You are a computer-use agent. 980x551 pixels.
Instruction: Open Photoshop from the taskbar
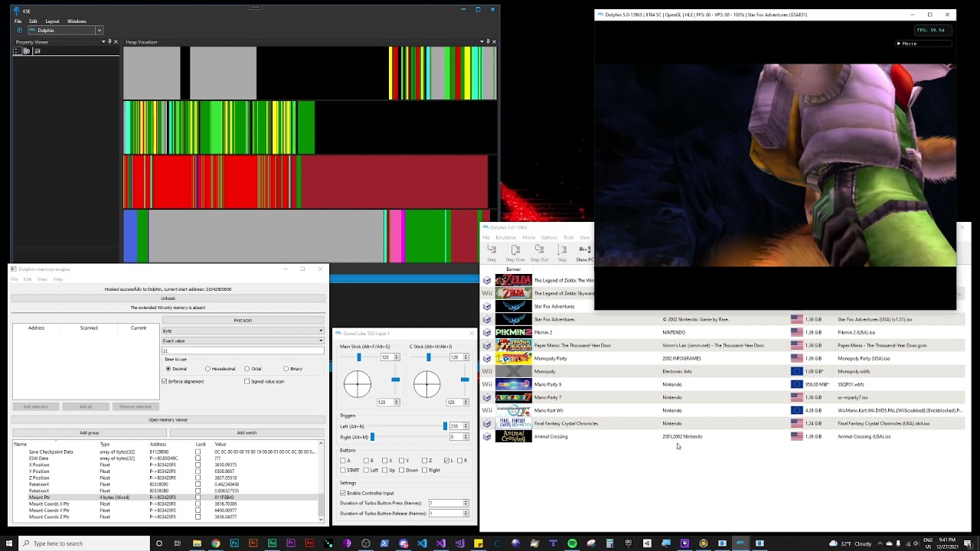[234, 543]
